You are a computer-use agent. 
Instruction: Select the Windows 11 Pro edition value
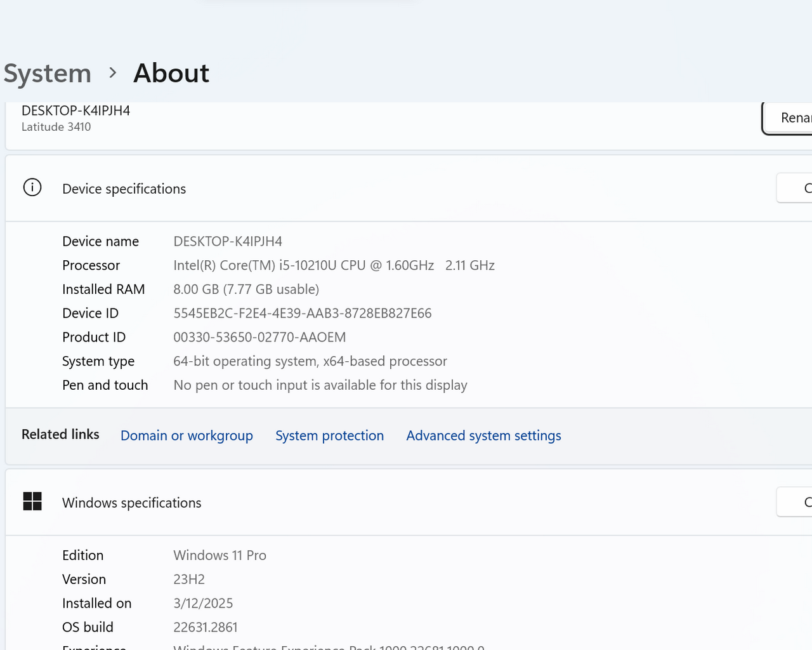(219, 555)
